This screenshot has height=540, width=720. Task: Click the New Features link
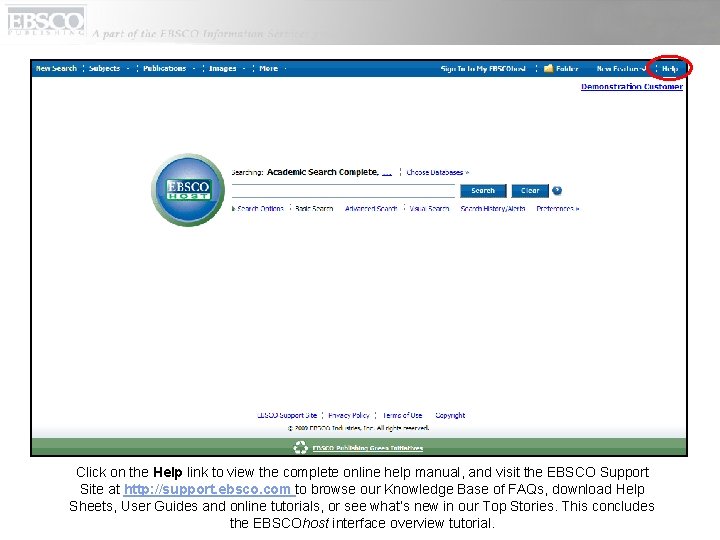tap(621, 69)
